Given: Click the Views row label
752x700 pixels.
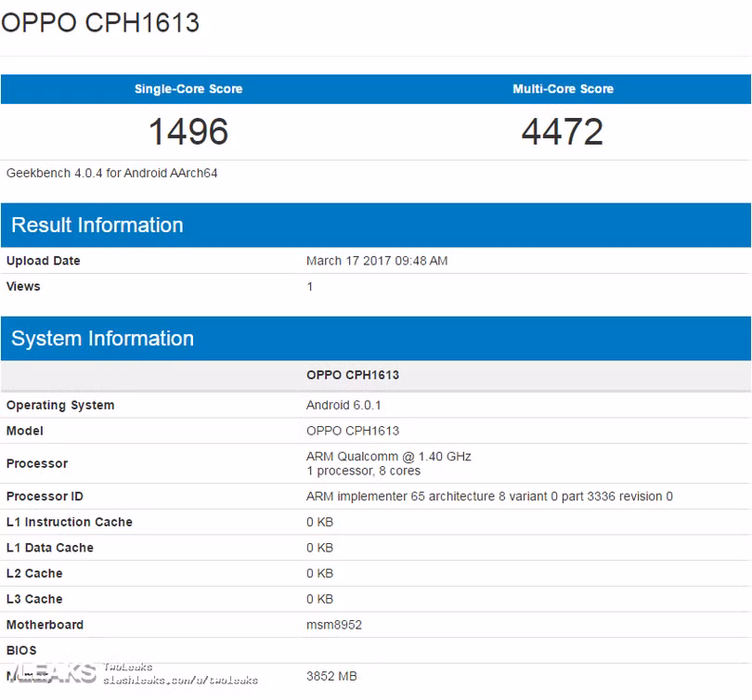Looking at the screenshot, I should [23, 286].
